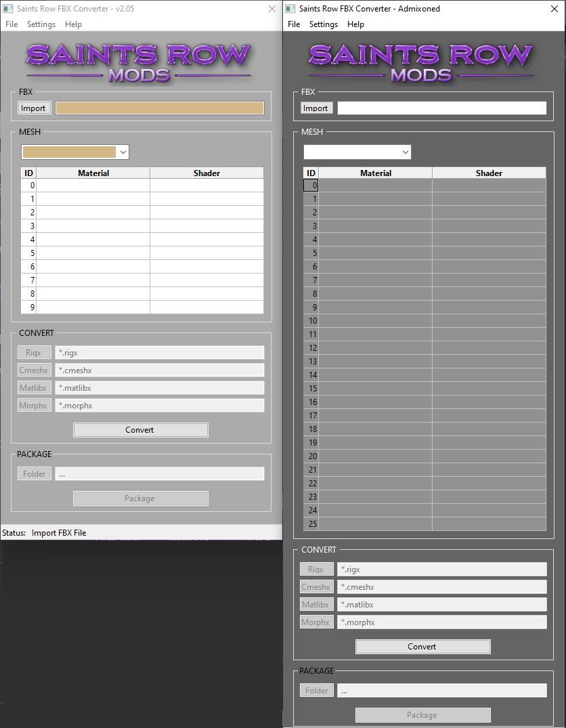Viewport: 566px width, 728px height.
Task: Click white FBX path field in Admixoned window
Action: point(442,108)
